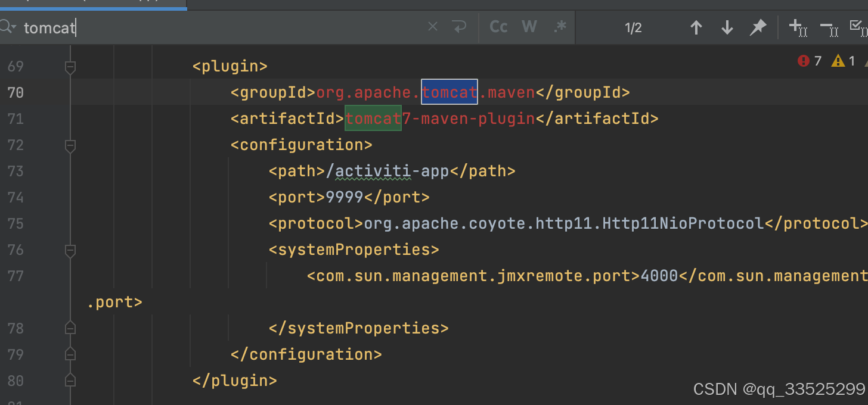Image resolution: width=868 pixels, height=405 pixels.
Task: Click the opening <systemProperties> tag
Action: pyautogui.click(x=354, y=250)
